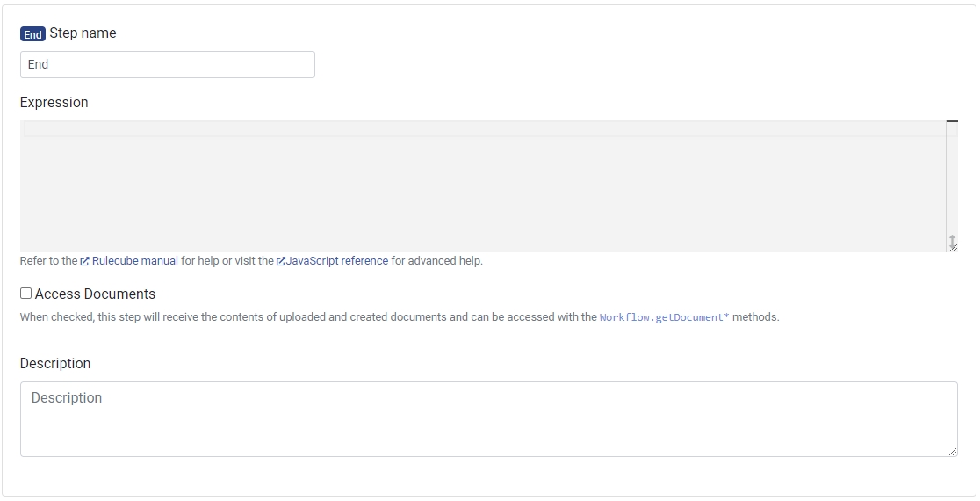Viewport: 980px width, 501px height.
Task: Click the Workflow.getDocument* code text
Action: click(x=664, y=317)
